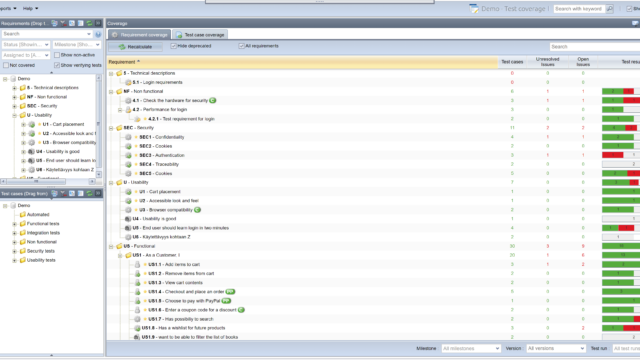
Task: Click the test result bar for 4.1 Check the hardware
Action: coord(621,100)
